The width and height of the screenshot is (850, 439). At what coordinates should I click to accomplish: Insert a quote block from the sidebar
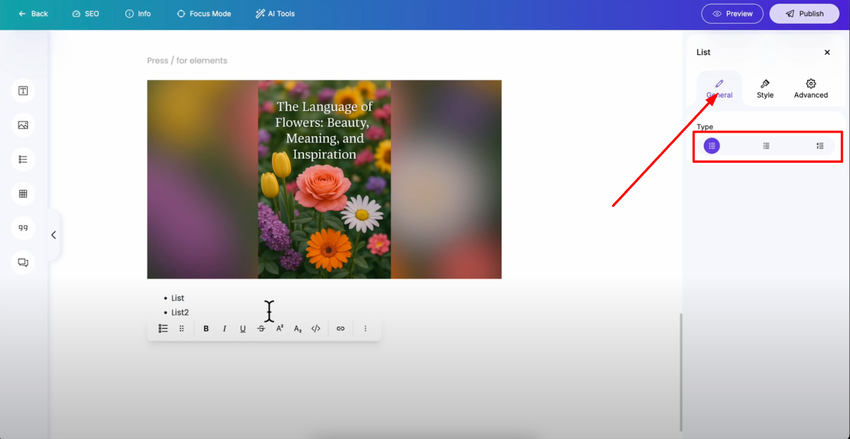[23, 228]
